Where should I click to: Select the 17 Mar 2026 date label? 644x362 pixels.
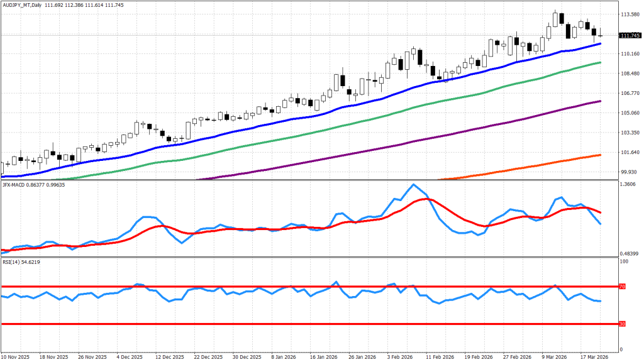pos(594,356)
